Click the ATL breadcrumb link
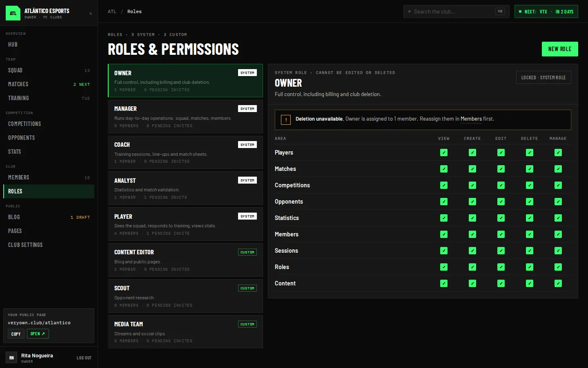The height and width of the screenshot is (368, 588). pos(112,11)
